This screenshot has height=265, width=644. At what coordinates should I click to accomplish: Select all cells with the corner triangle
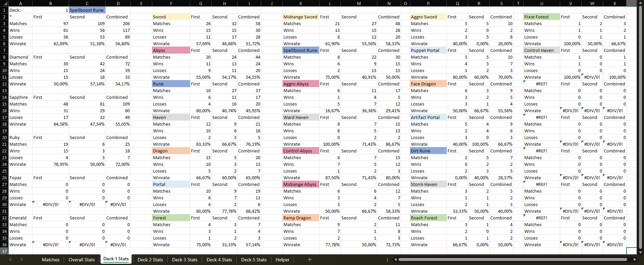4,3
